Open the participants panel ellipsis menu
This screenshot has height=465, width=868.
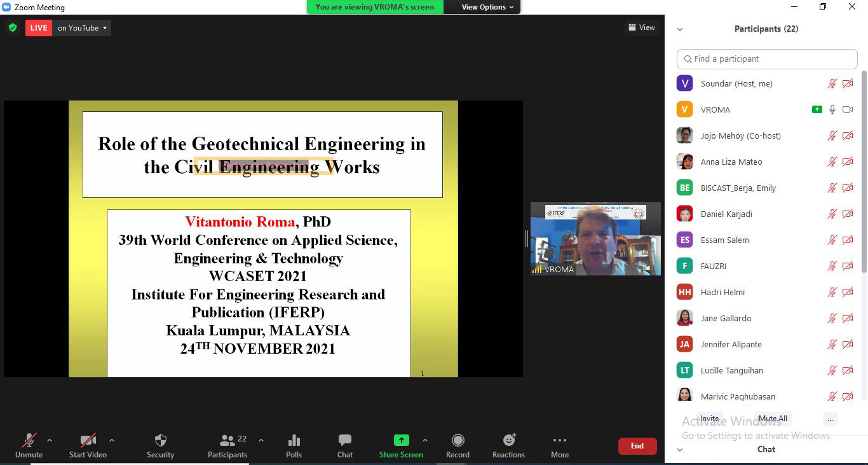830,419
